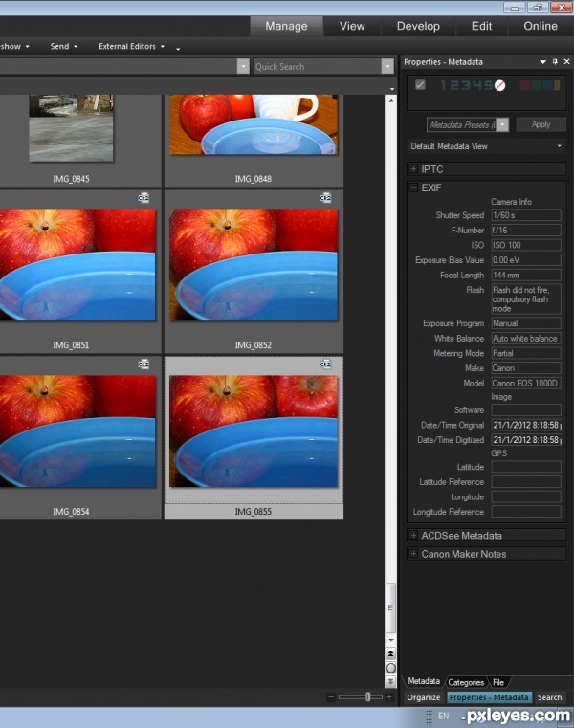574x728 pixels.
Task: Apply the blue color label
Action: [x=547, y=85]
